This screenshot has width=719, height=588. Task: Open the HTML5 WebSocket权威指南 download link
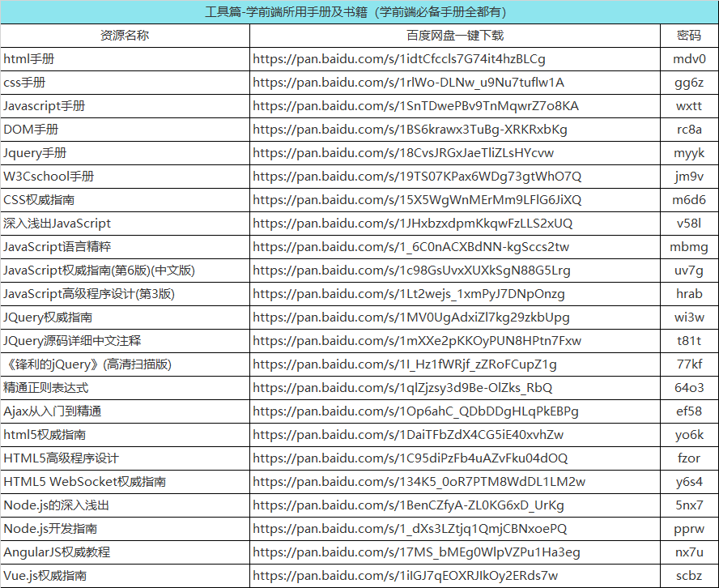(419, 482)
